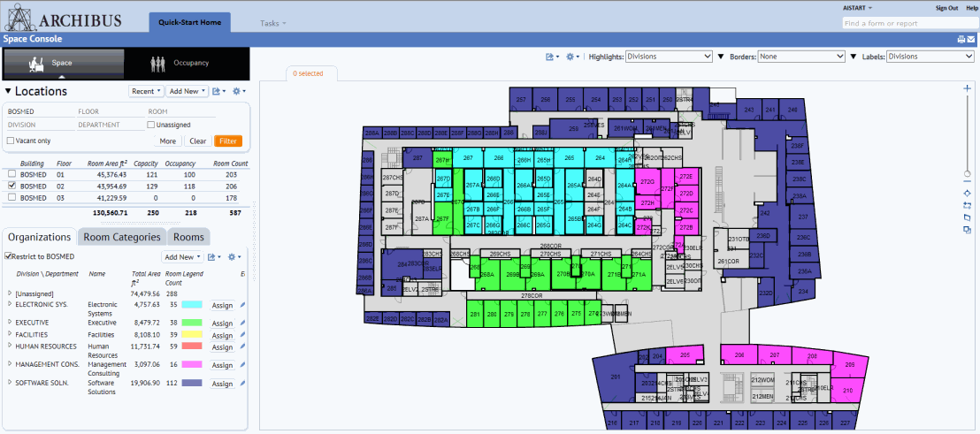Open the Borders dropdown
The image size is (980, 434).
click(801, 57)
